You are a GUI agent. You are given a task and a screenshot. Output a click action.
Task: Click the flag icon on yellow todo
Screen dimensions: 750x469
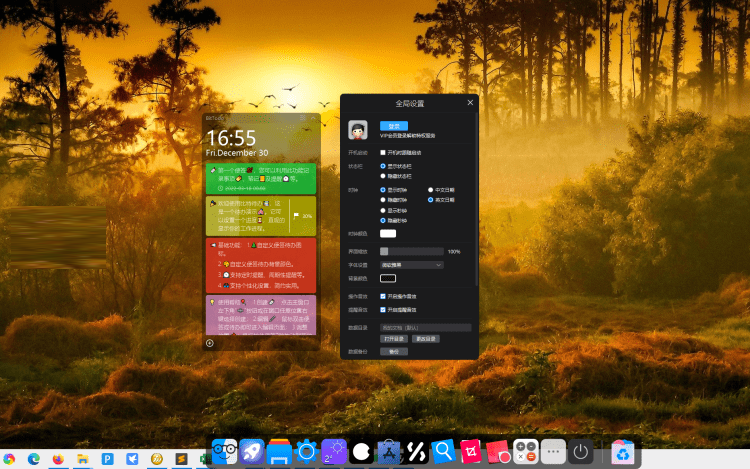[296, 216]
